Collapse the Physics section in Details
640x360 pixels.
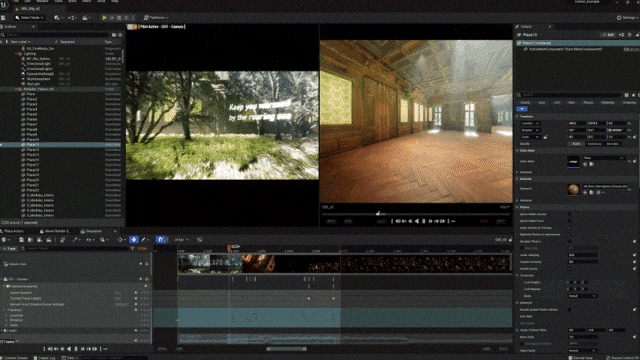pyautogui.click(x=518, y=207)
